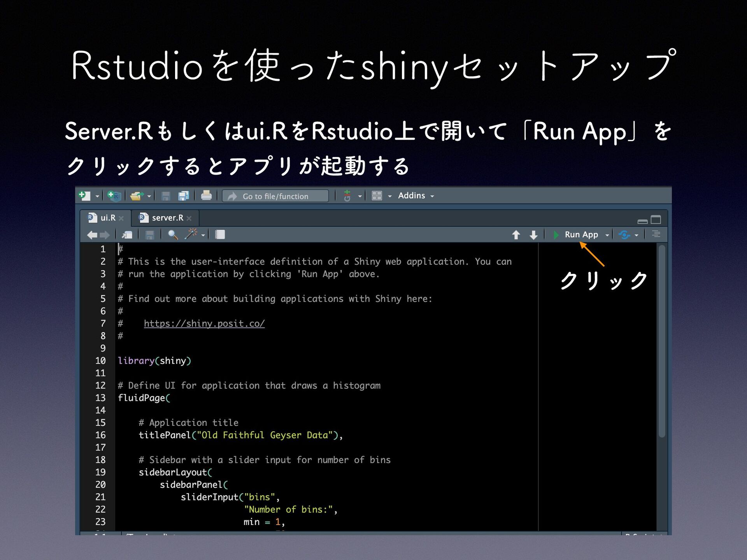
Task: Click the Compile Report notebook icon
Action: click(220, 234)
